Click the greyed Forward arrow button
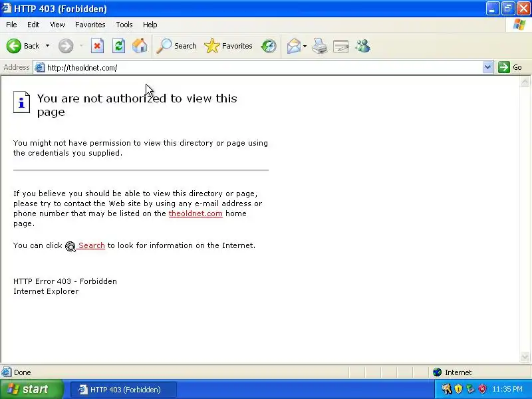The image size is (532, 399). [x=66, y=46]
